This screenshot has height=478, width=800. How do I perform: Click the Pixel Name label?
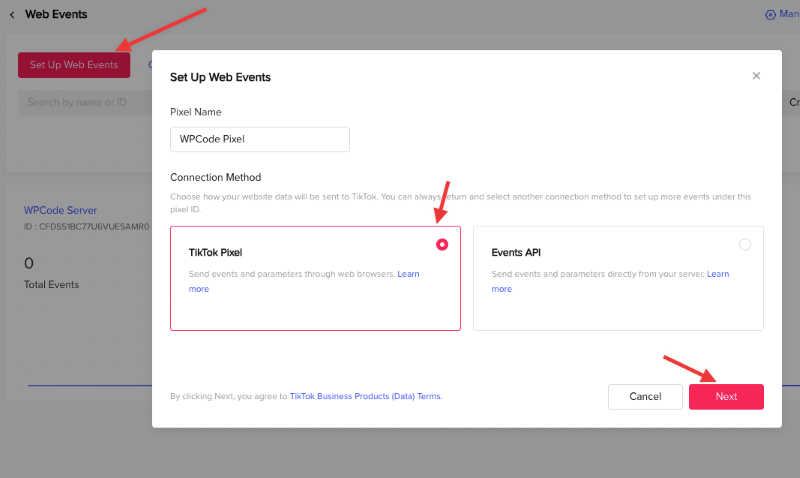pyautogui.click(x=195, y=112)
